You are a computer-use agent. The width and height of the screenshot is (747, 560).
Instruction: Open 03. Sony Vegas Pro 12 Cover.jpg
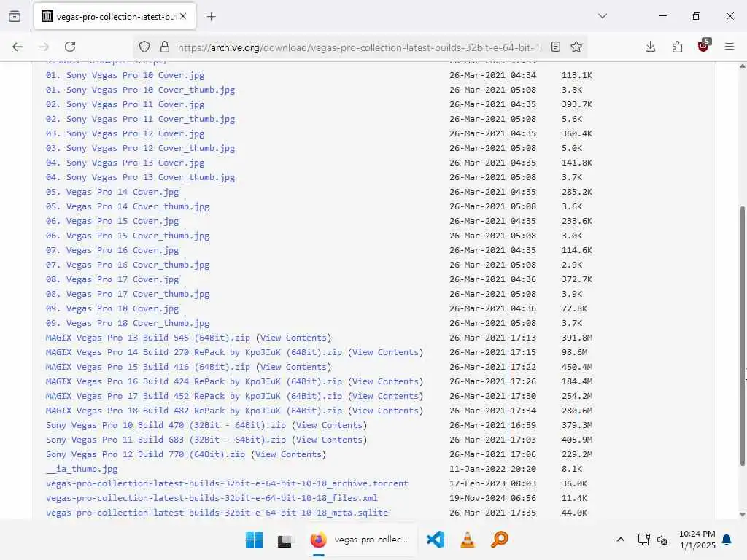click(125, 134)
